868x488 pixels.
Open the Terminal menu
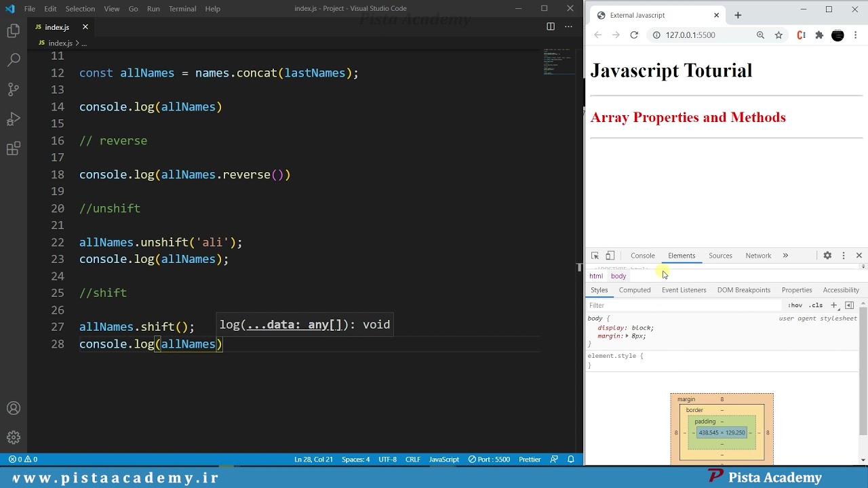click(182, 9)
